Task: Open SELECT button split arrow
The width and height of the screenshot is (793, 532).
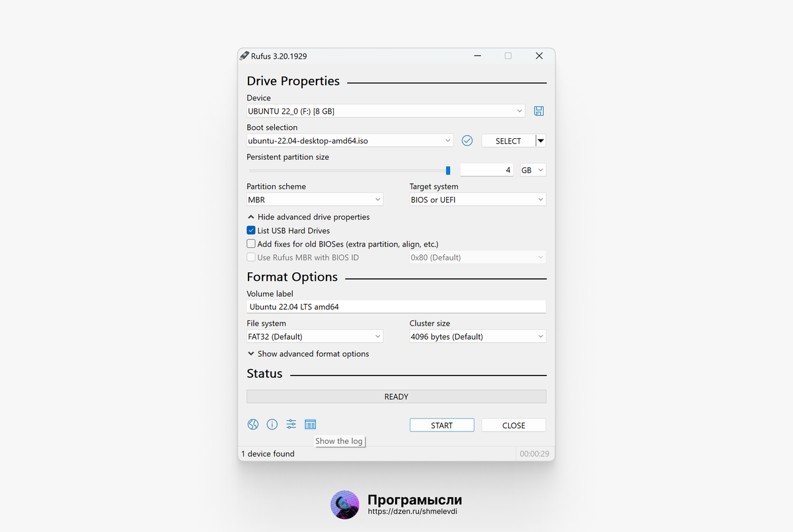Action: pyautogui.click(x=541, y=141)
